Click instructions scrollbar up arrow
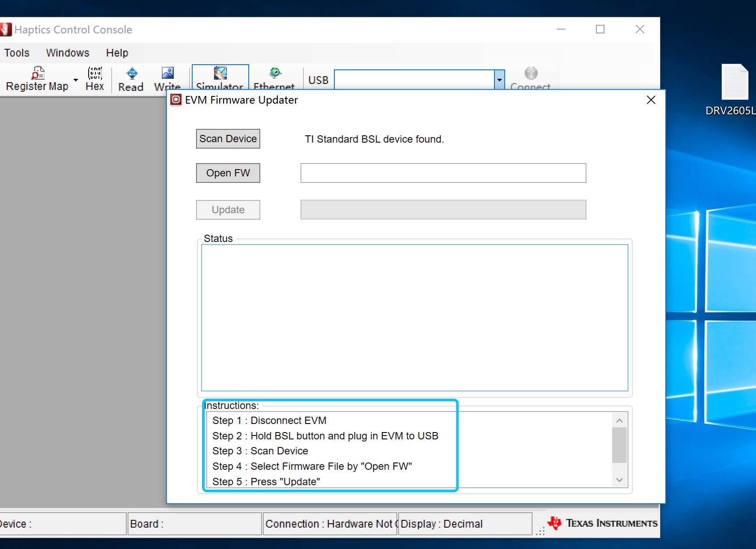 619,421
